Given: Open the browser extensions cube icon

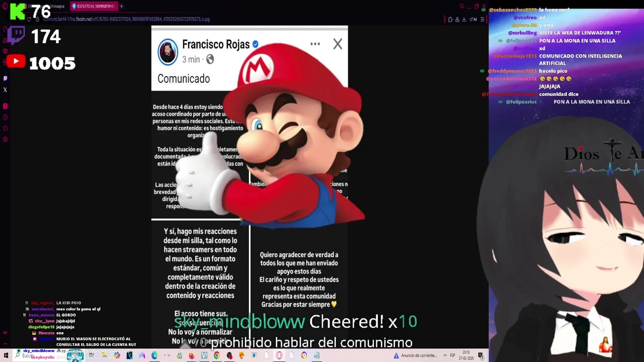Looking at the screenshot, I should [450, 19].
